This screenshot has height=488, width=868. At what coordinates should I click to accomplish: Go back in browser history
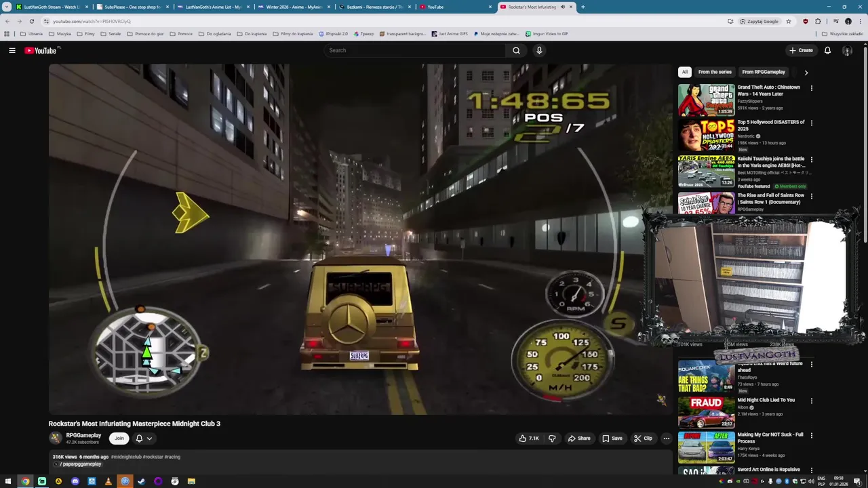click(7, 21)
